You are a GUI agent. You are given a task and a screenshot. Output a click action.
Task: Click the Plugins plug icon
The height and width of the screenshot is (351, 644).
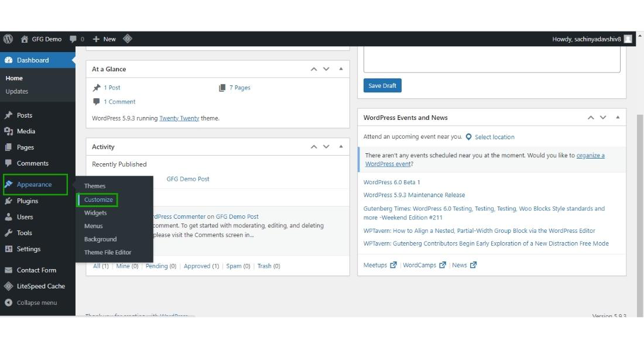(9, 201)
